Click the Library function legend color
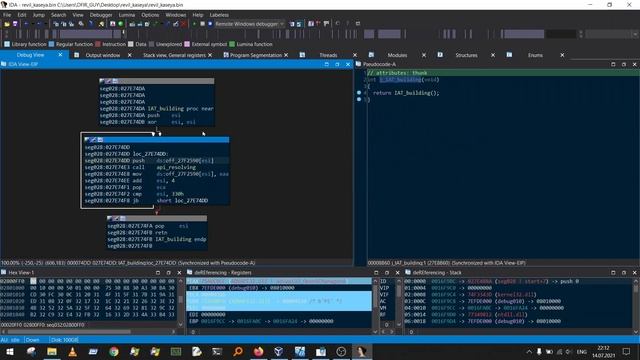Viewport: 640px width, 360px height. [7, 44]
